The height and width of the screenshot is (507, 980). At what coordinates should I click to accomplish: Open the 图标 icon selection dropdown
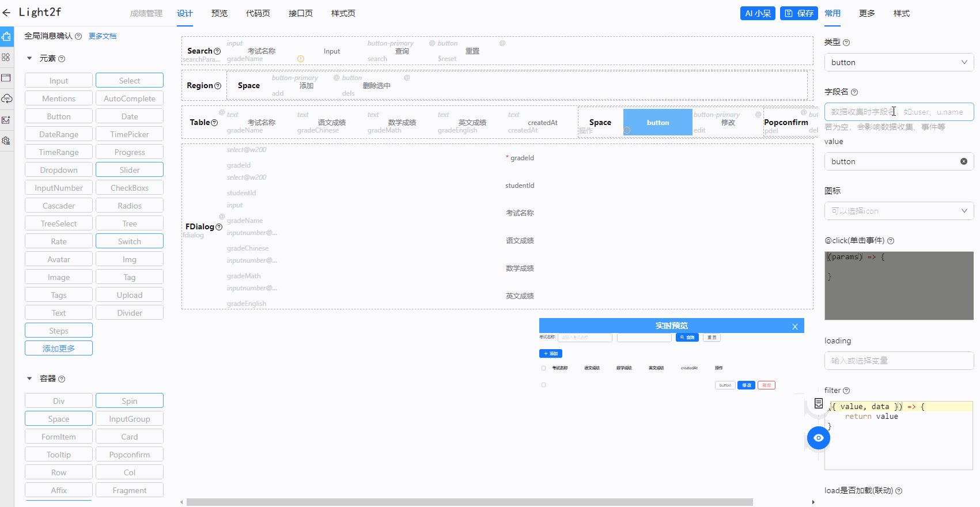point(899,211)
